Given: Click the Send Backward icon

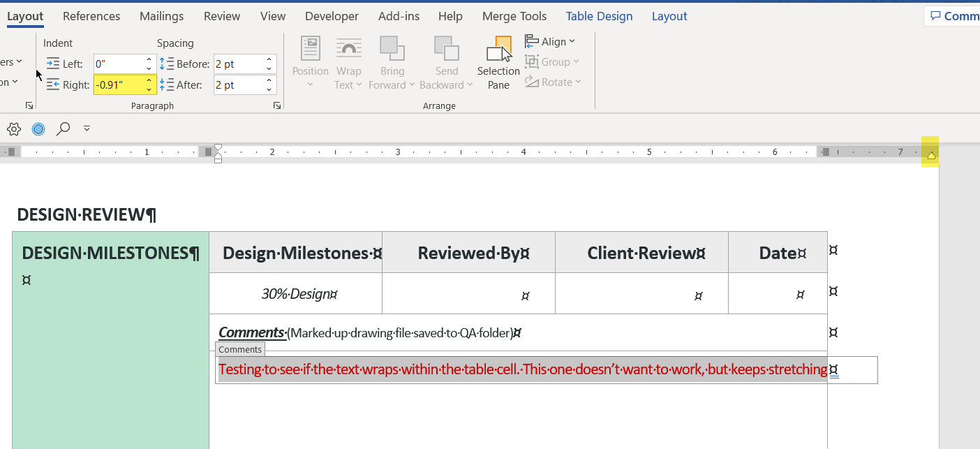Looking at the screenshot, I should pyautogui.click(x=447, y=49).
